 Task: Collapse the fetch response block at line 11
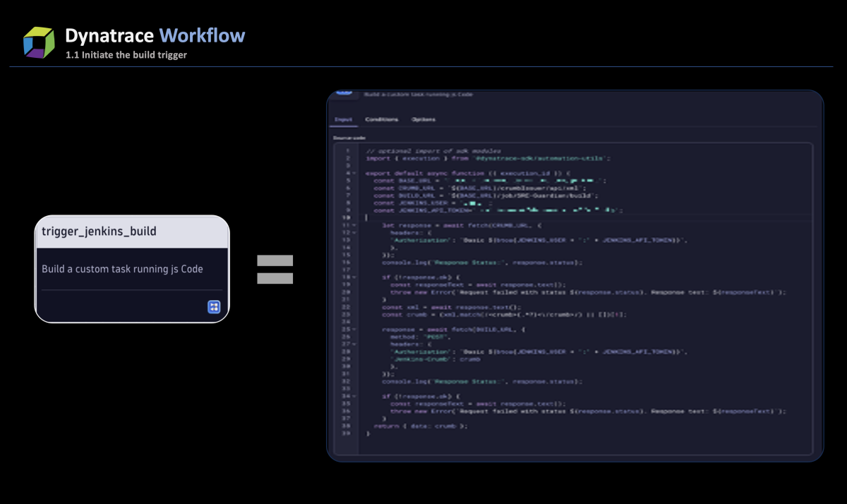pyautogui.click(x=354, y=225)
